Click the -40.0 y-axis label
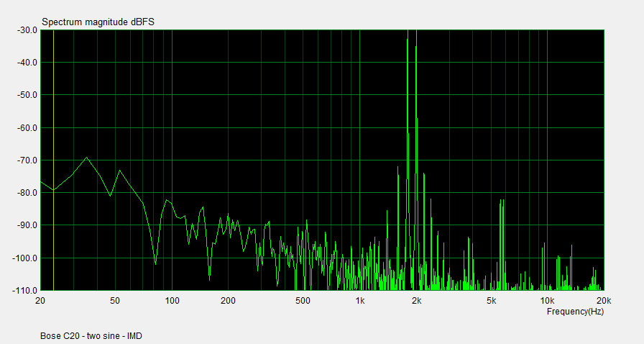The width and height of the screenshot is (644, 344). 27,63
